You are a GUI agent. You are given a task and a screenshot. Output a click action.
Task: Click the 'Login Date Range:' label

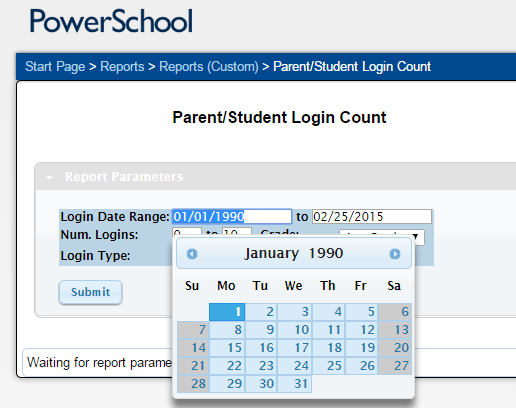point(115,217)
